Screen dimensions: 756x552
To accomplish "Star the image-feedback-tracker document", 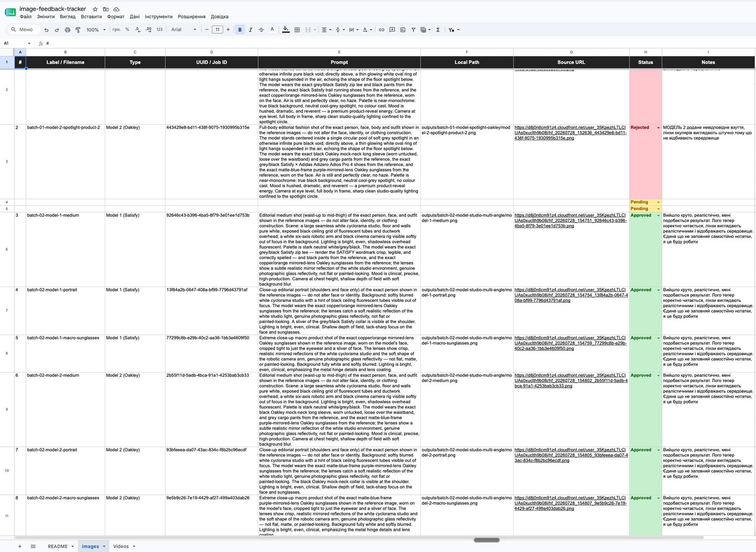I will (x=95, y=9).
